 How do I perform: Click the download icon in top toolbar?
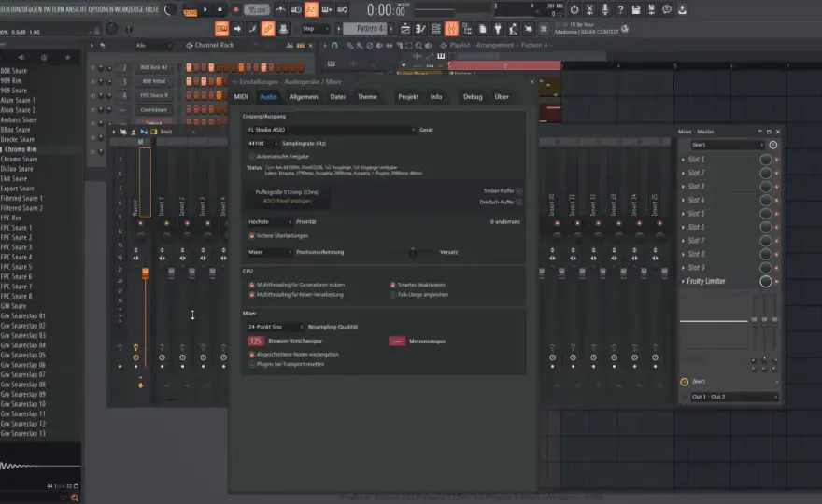pyautogui.click(x=682, y=9)
